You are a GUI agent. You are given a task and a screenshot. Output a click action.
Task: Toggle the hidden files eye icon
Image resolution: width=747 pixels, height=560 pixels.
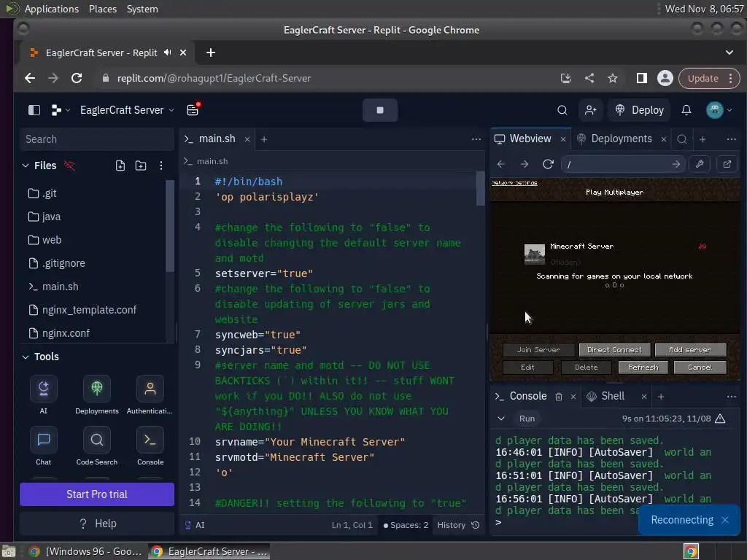tap(69, 166)
